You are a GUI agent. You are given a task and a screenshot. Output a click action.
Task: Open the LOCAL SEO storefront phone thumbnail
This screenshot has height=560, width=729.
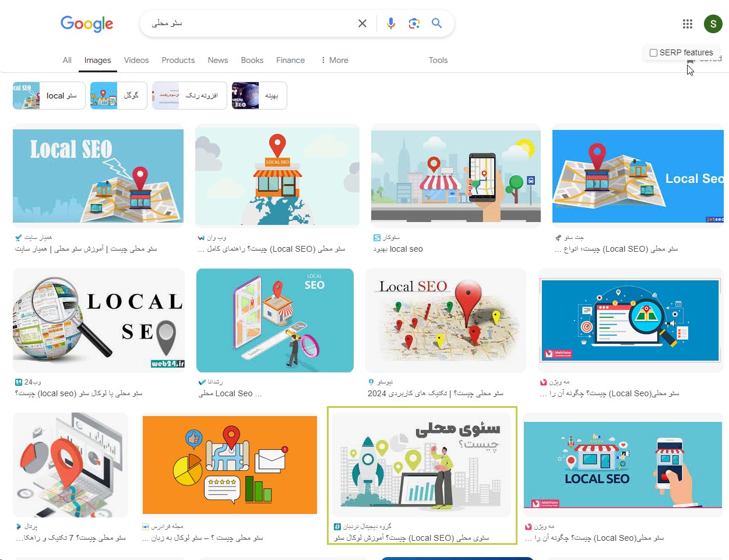(x=624, y=465)
